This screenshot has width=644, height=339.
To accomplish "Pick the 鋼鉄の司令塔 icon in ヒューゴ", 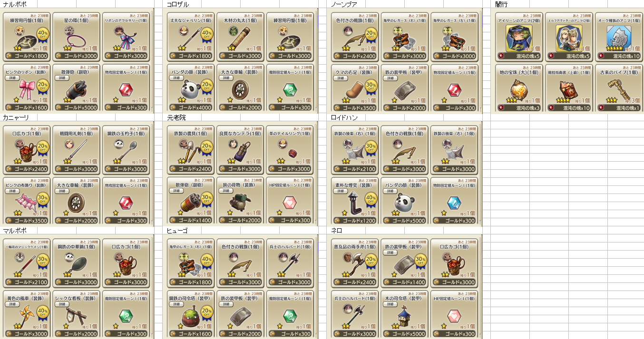I will (x=190, y=317).
